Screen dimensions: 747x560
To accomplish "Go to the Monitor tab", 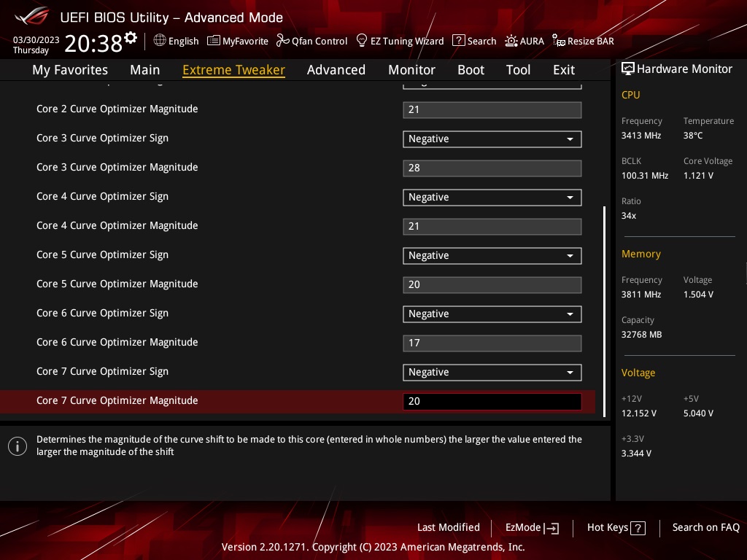I will pos(411,70).
